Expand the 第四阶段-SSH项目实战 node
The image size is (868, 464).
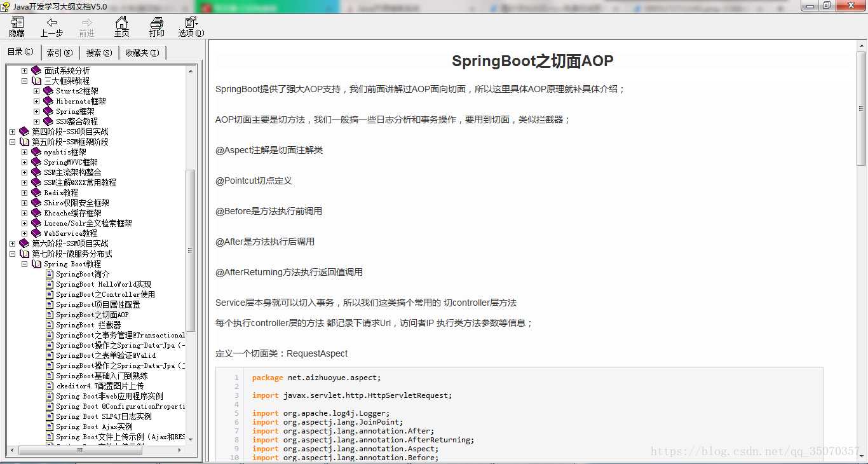(x=13, y=132)
